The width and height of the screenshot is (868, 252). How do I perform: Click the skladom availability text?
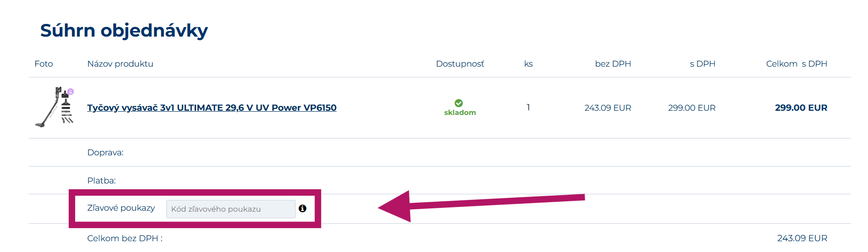point(460,113)
